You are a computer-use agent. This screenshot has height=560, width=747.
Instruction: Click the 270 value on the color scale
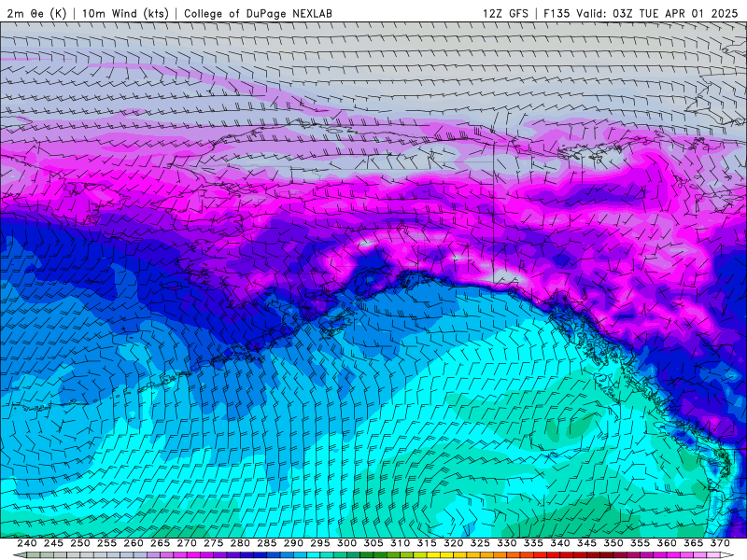[187, 543]
